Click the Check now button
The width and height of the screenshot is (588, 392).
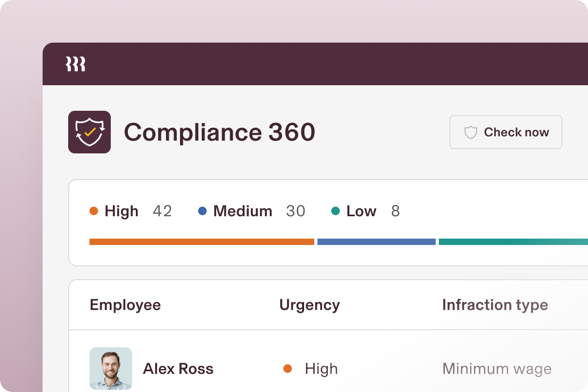tap(506, 132)
